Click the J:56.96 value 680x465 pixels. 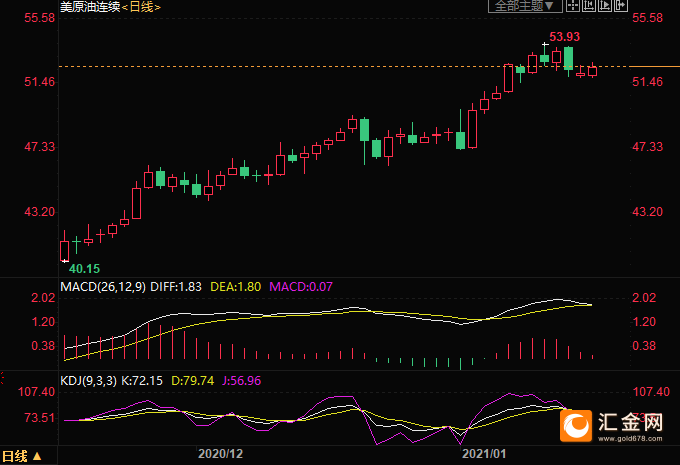click(x=242, y=381)
